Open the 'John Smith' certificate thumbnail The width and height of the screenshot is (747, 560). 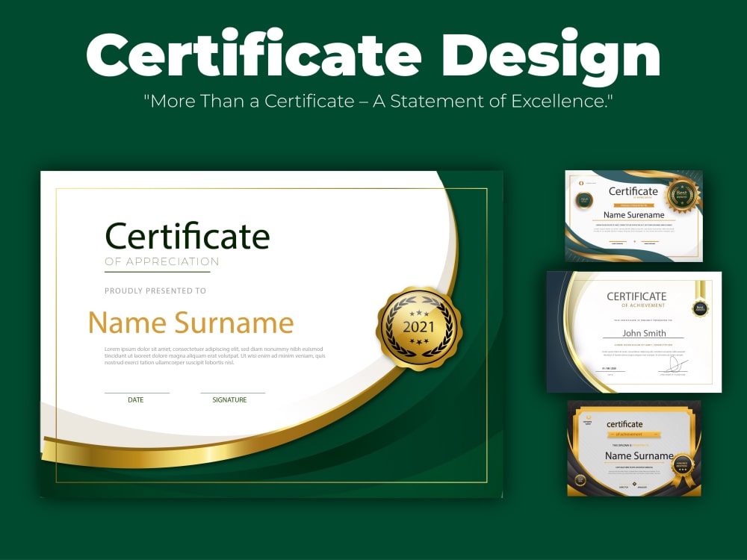tap(634, 332)
